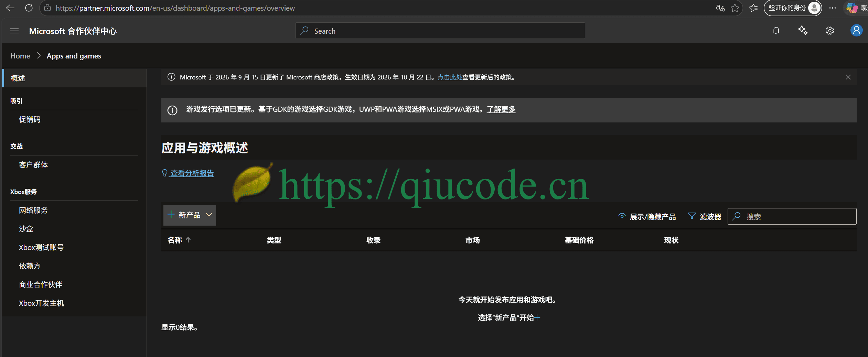This screenshot has height=357, width=868.
Task: Focus the top Search box
Action: (x=440, y=31)
